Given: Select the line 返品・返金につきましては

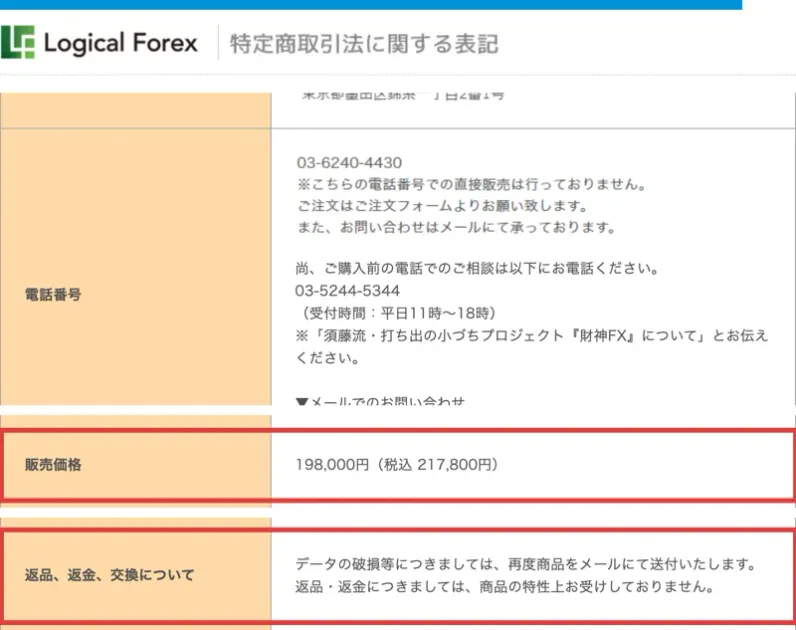Looking at the screenshot, I should [x=505, y=587].
